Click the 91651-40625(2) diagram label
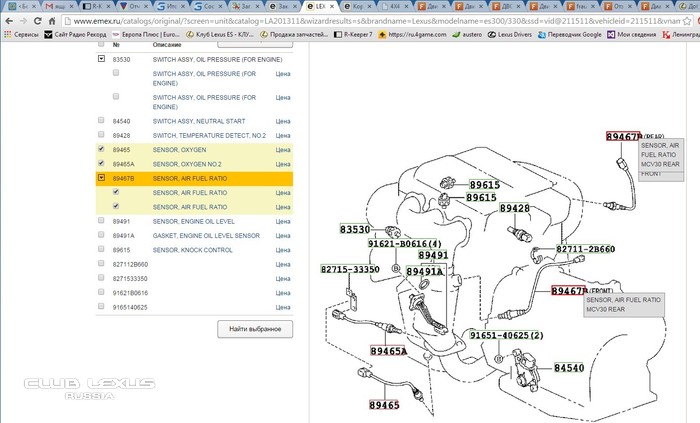700x423 pixels. [x=506, y=335]
